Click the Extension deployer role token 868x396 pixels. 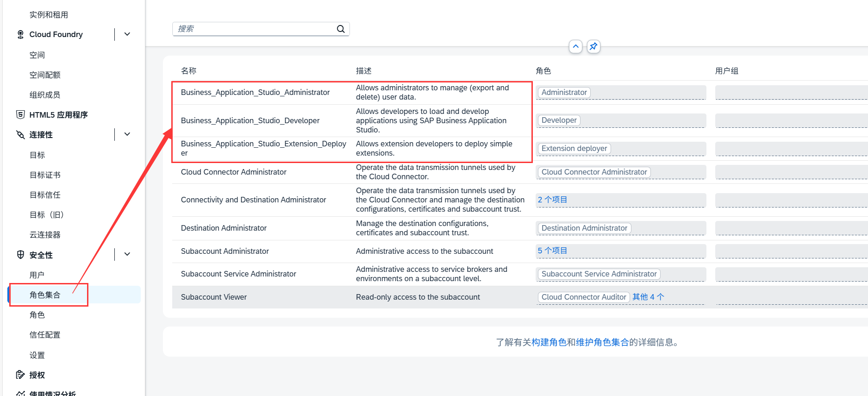(x=574, y=149)
